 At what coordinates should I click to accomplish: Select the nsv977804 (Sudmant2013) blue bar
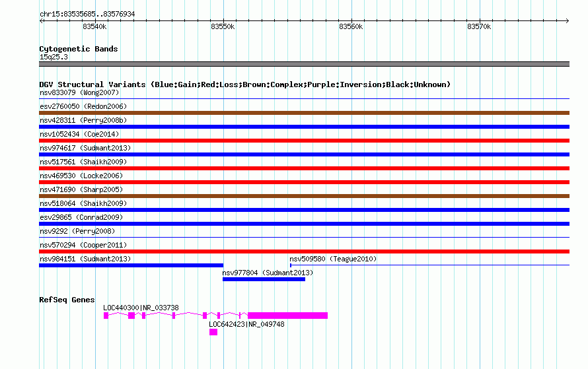coord(264,279)
